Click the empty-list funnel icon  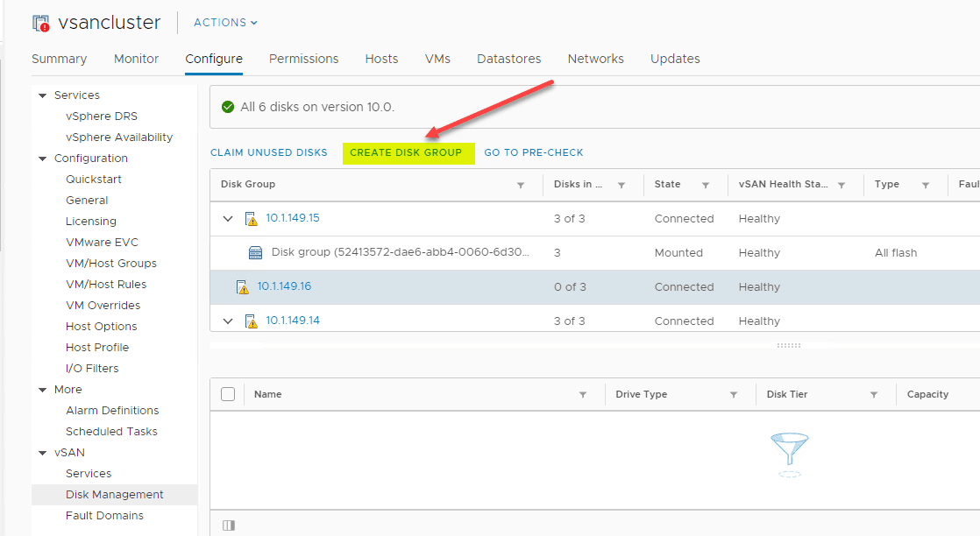790,455
